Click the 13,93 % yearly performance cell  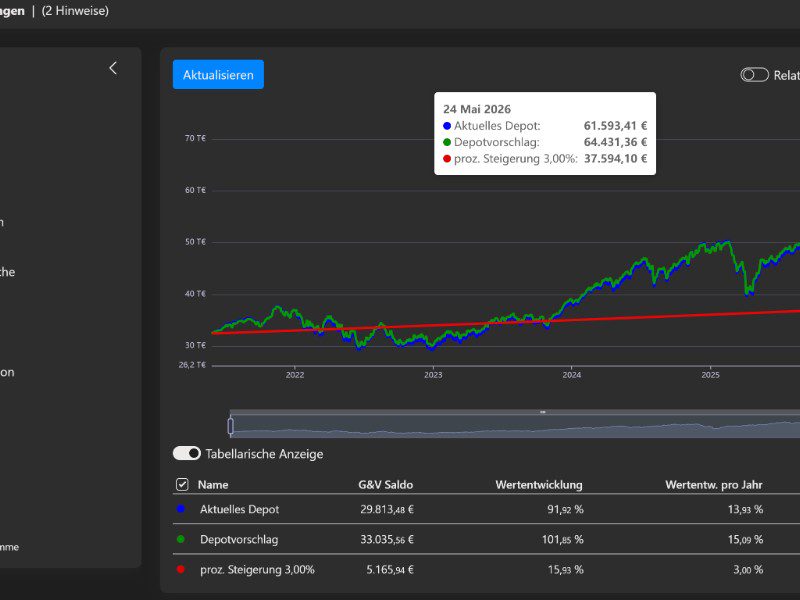745,509
